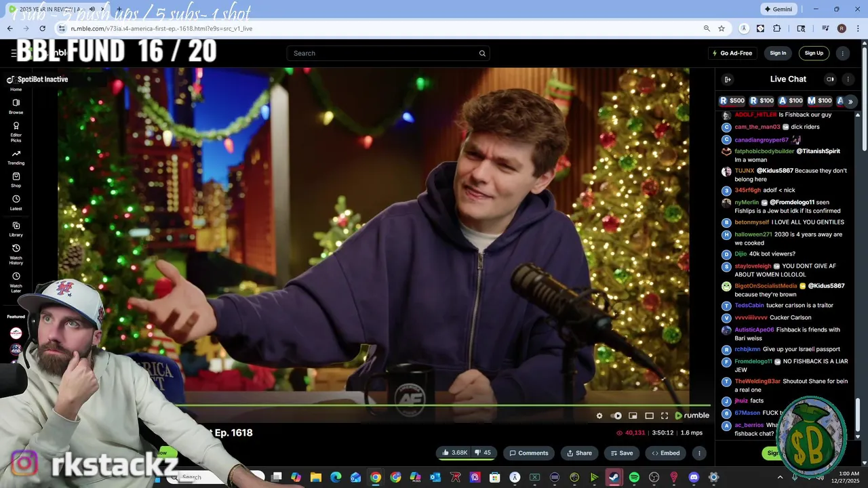Select the $500 rant badge
This screenshot has width=868, height=488.
(732, 101)
